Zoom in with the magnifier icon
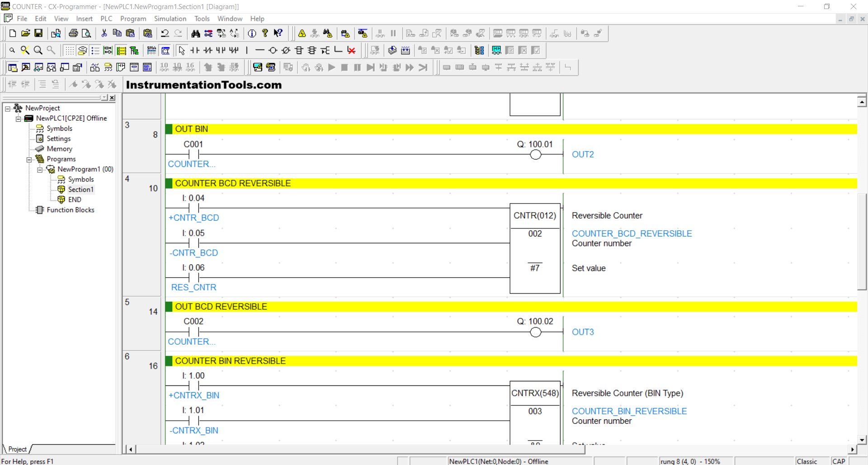The width and height of the screenshot is (868, 465). coord(38,50)
